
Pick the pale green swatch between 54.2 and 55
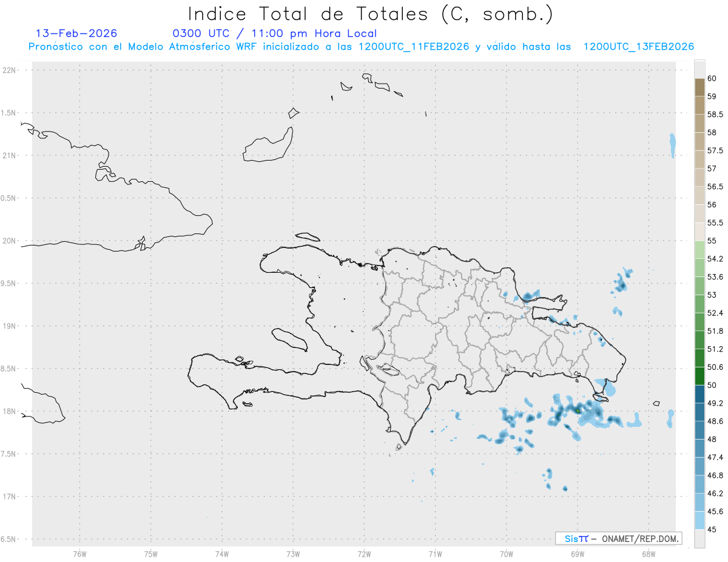tap(699, 250)
